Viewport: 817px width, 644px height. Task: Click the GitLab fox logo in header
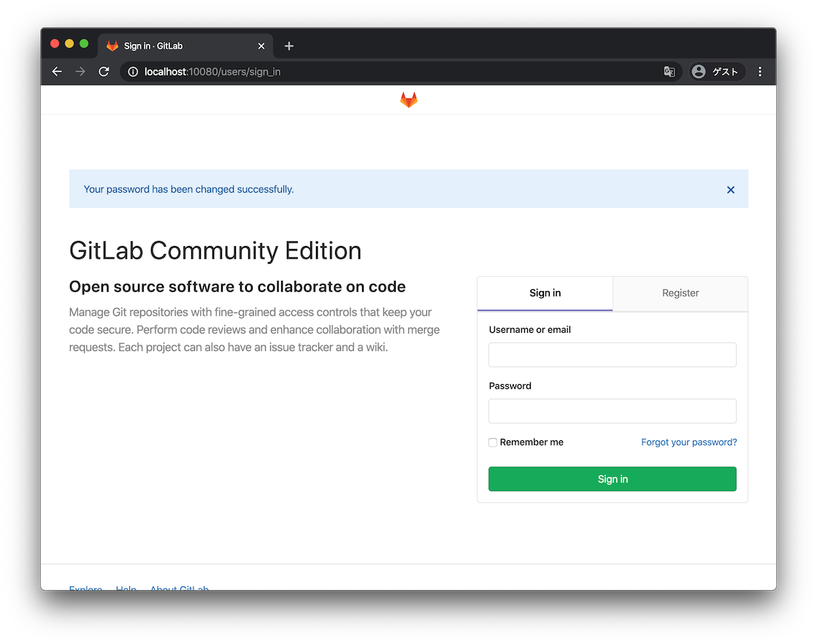tap(409, 99)
